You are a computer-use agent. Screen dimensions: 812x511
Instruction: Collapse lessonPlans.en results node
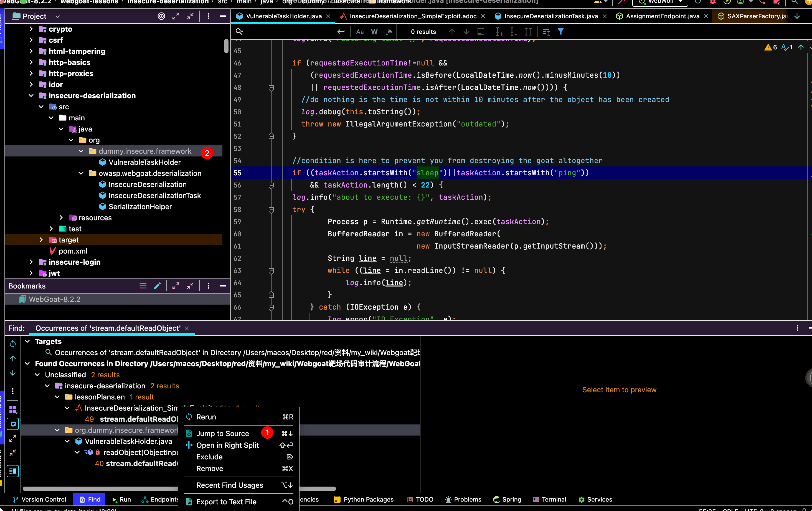click(x=57, y=397)
